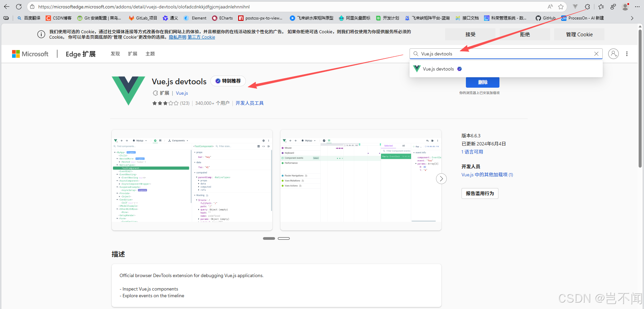Open the browser Extensions puzzle icon
This screenshot has width=644, height=309.
click(587, 7)
